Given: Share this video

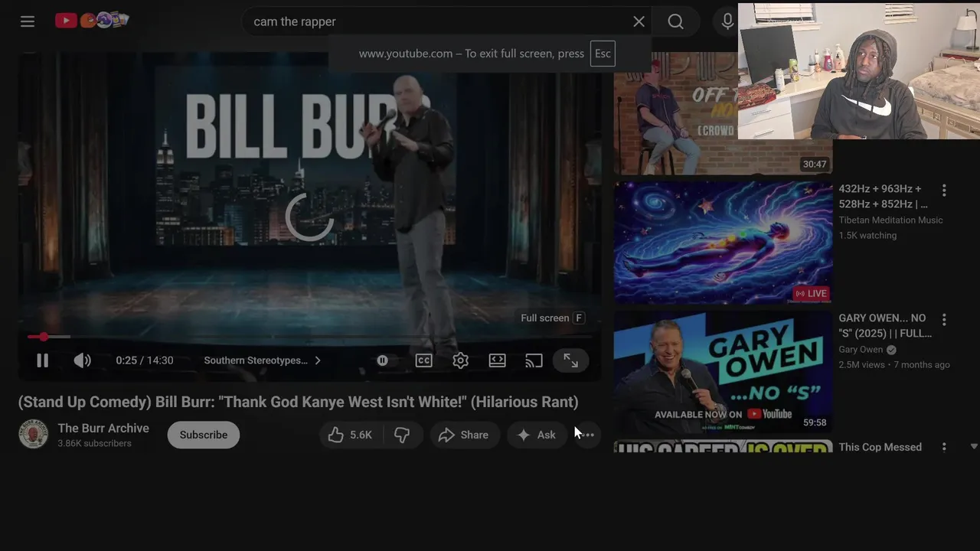Looking at the screenshot, I should tap(463, 435).
